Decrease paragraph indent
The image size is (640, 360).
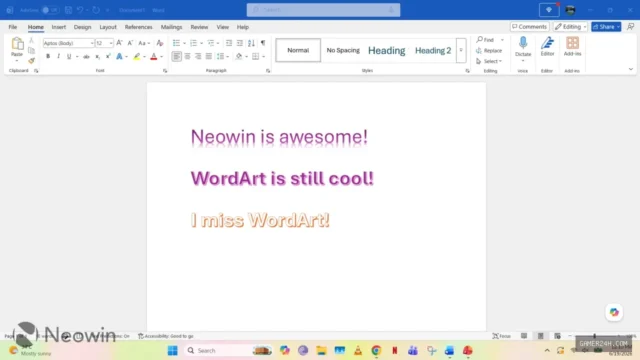tap(229, 43)
